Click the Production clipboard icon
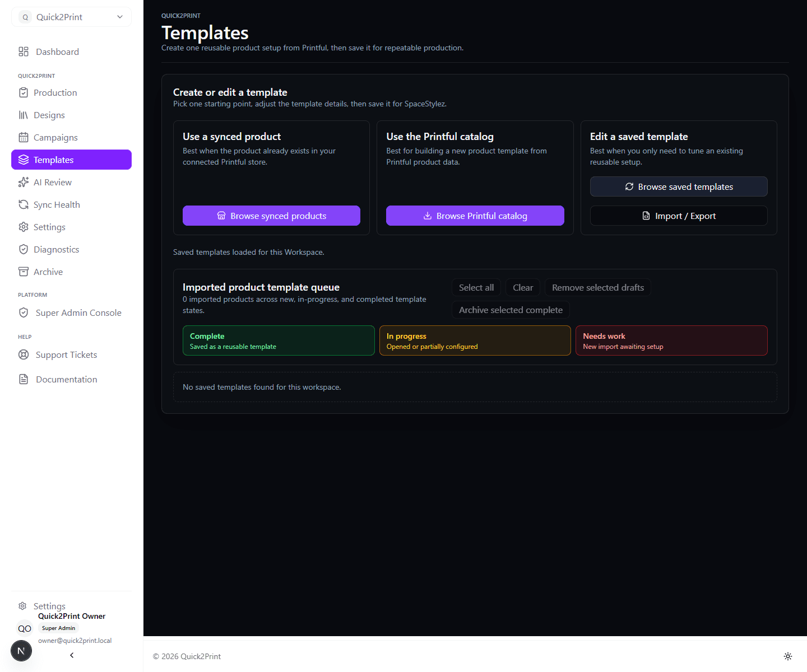This screenshot has height=672, width=807. (x=24, y=92)
